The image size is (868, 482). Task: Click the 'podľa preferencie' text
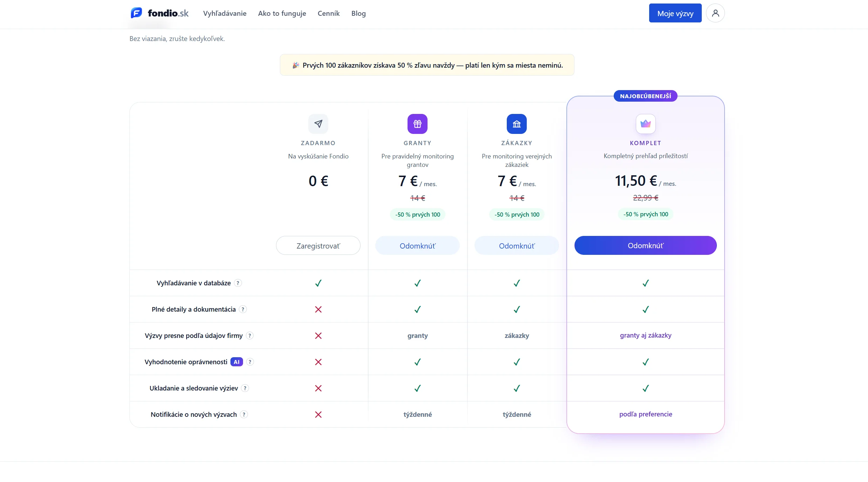[646, 414]
